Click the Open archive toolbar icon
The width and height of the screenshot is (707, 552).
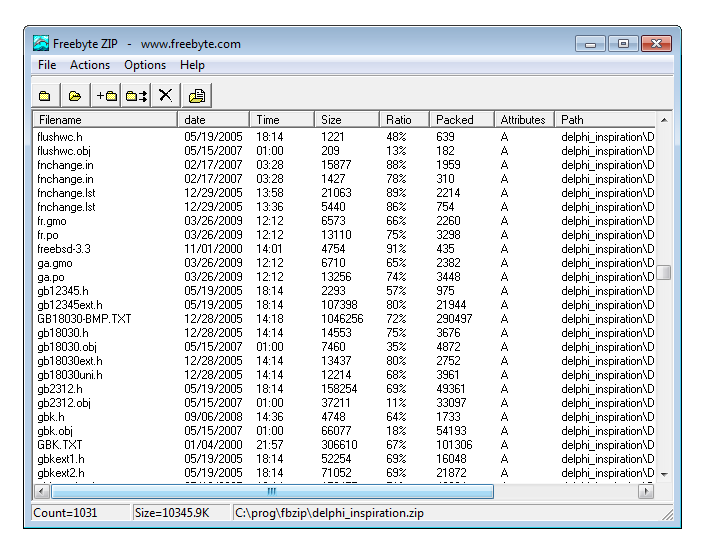click(x=74, y=96)
